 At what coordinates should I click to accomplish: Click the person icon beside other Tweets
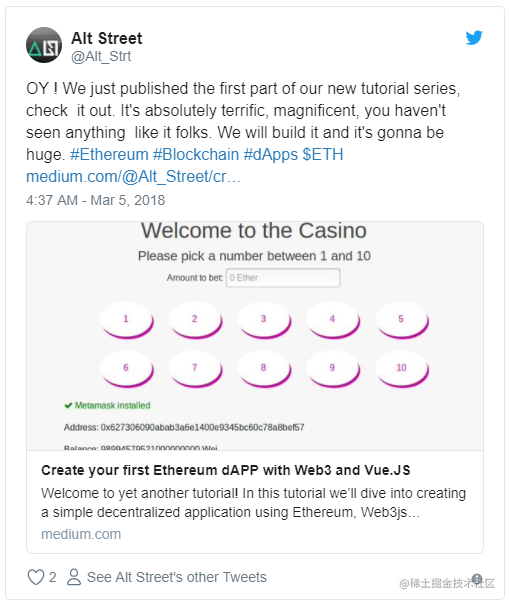click(74, 577)
